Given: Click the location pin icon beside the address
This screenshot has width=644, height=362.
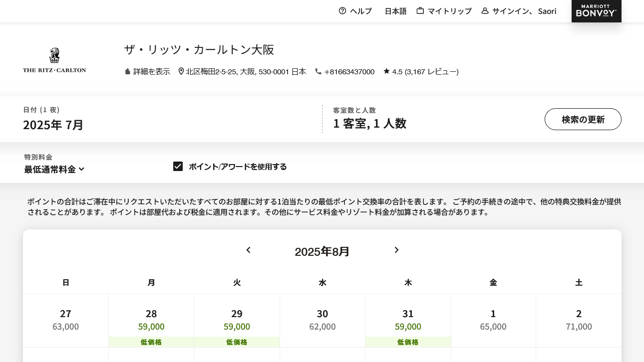Looking at the screenshot, I should (x=181, y=71).
